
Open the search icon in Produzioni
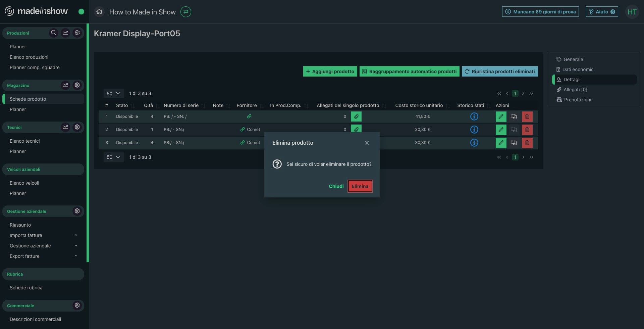click(53, 33)
